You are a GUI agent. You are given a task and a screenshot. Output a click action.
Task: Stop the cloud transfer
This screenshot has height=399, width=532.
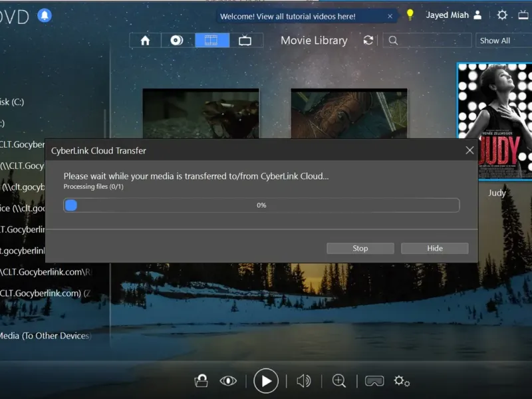coord(360,248)
